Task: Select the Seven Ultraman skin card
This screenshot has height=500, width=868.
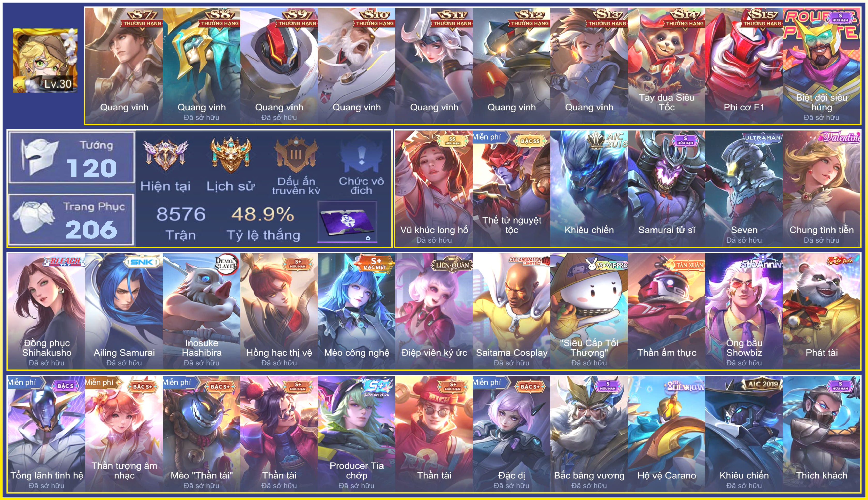Action: tap(744, 189)
